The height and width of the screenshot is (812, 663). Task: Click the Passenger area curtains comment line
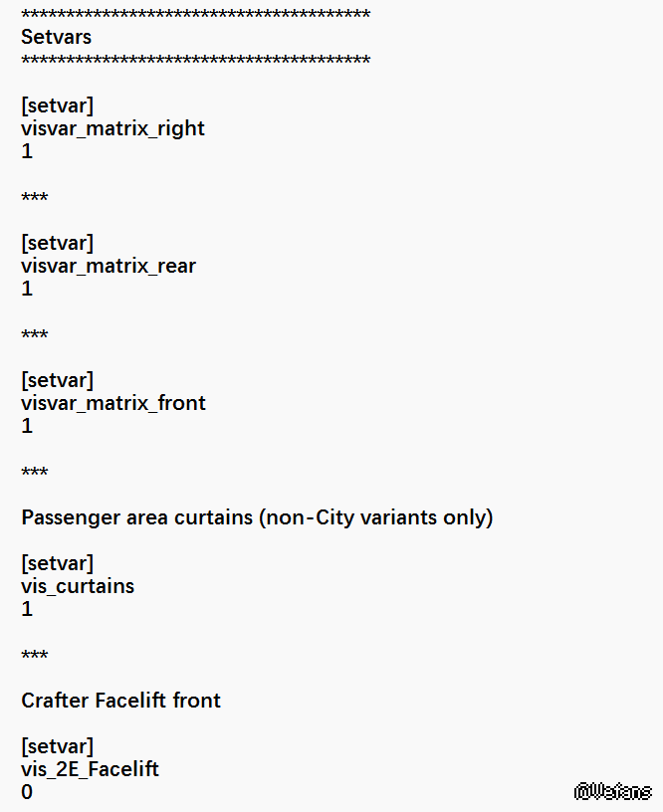257,517
